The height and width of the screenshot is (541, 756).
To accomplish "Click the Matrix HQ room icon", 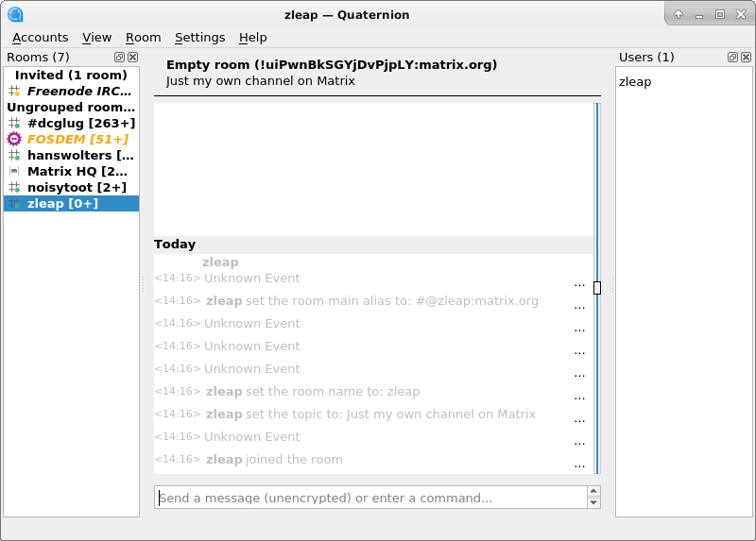I will [14, 171].
